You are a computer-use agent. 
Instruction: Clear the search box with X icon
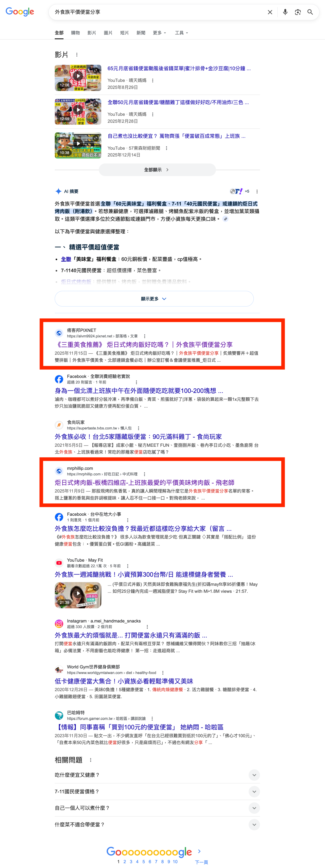click(270, 12)
